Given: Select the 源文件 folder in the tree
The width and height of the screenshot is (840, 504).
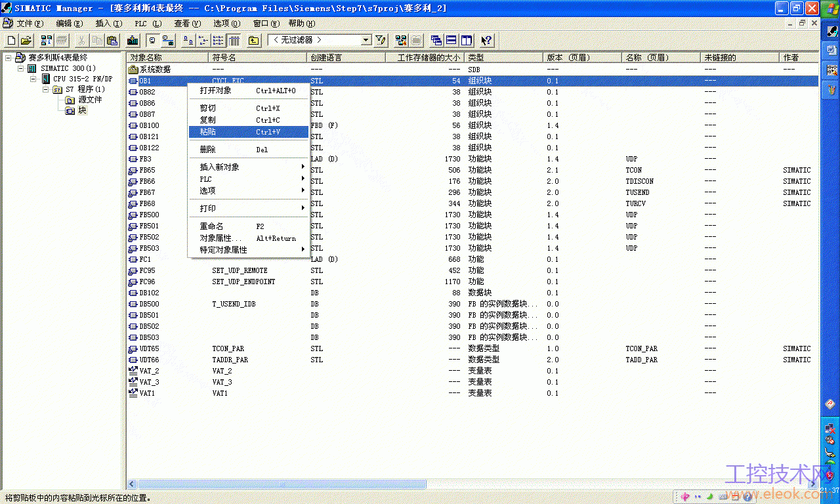Looking at the screenshot, I should [91, 100].
